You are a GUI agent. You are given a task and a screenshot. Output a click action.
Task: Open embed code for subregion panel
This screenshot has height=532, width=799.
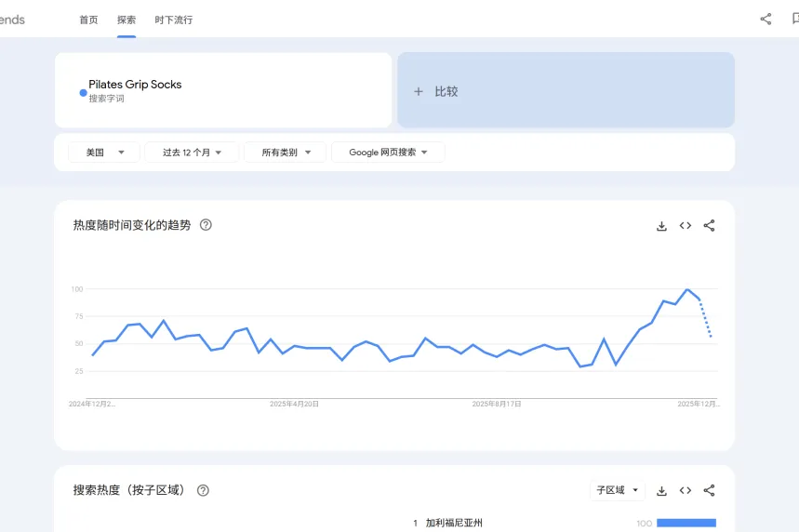686,491
